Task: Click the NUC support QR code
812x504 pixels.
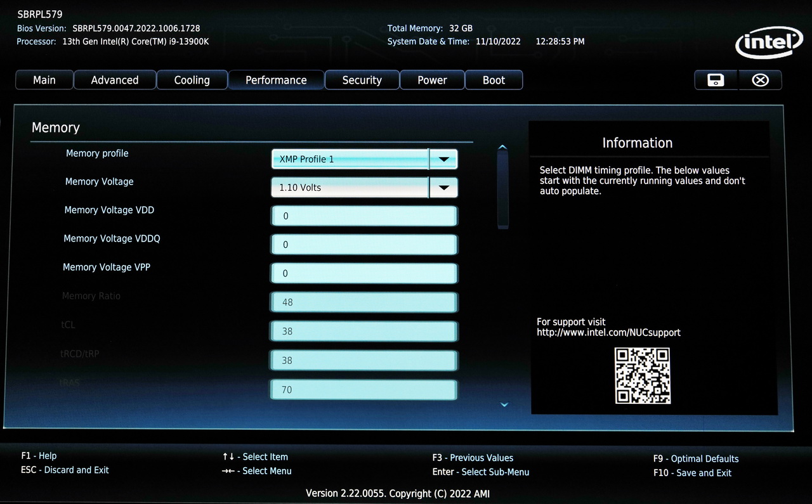Action: (643, 375)
